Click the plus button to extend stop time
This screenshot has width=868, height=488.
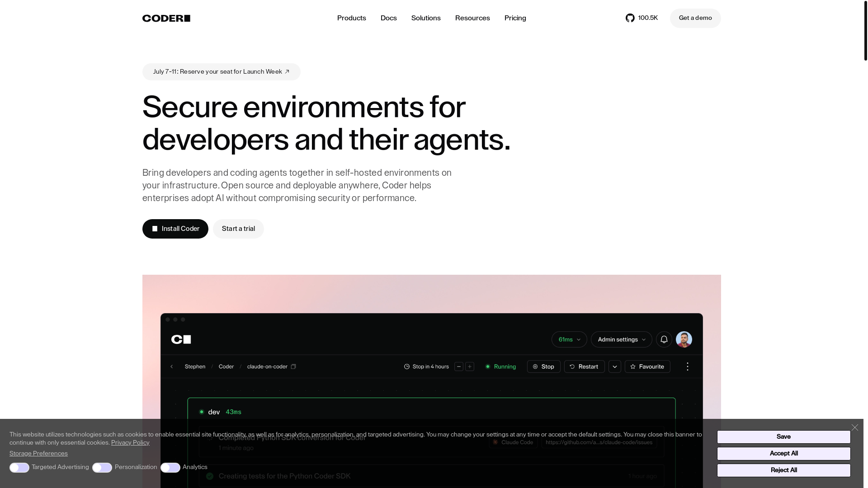(470, 366)
